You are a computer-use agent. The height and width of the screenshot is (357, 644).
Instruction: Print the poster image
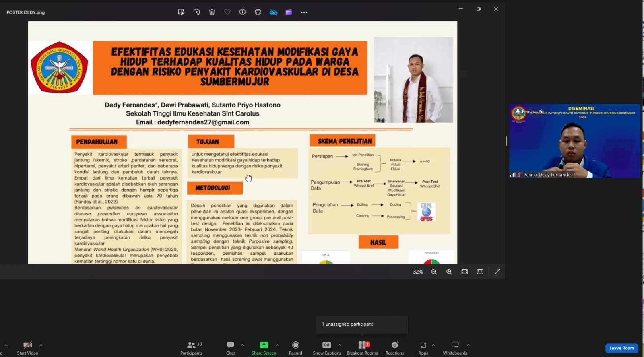point(258,12)
